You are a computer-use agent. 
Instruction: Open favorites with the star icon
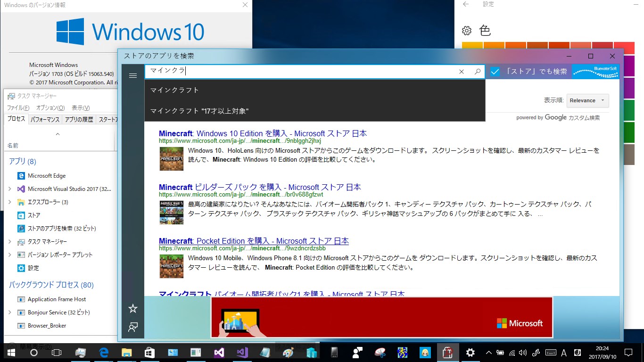pos(133,308)
